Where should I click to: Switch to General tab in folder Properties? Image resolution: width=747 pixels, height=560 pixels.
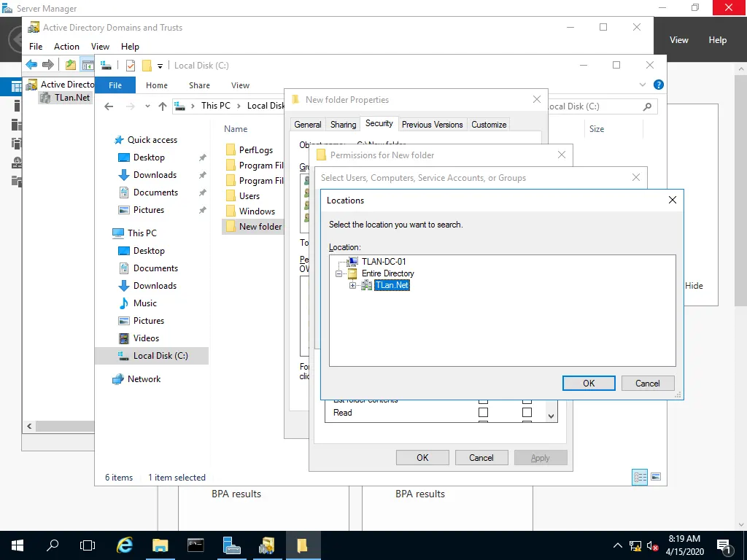(308, 124)
